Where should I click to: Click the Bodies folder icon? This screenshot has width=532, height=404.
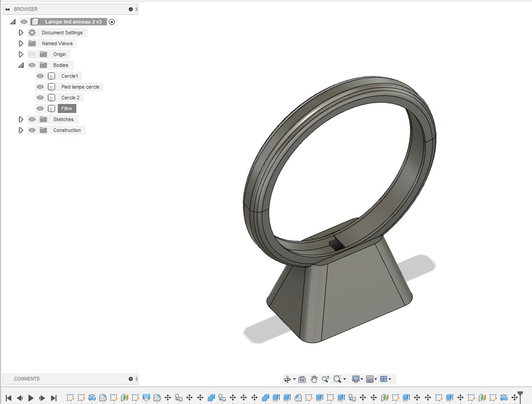[x=43, y=65]
